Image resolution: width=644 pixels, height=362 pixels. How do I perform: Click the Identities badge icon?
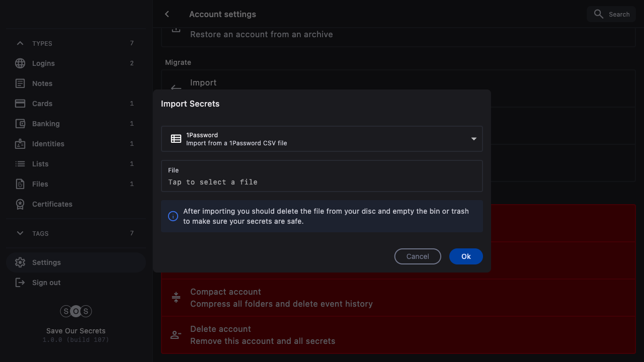pyautogui.click(x=20, y=144)
